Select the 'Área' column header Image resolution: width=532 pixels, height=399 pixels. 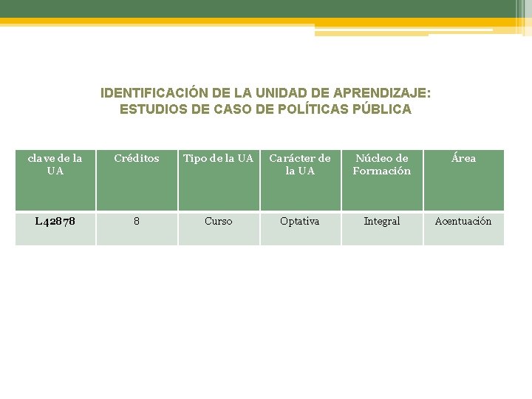click(464, 180)
